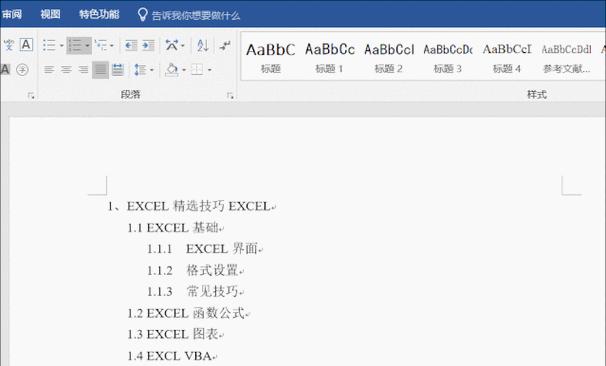Viewport: 606px width, 366px height.
Task: Click the bulleted list icon
Action: point(49,45)
